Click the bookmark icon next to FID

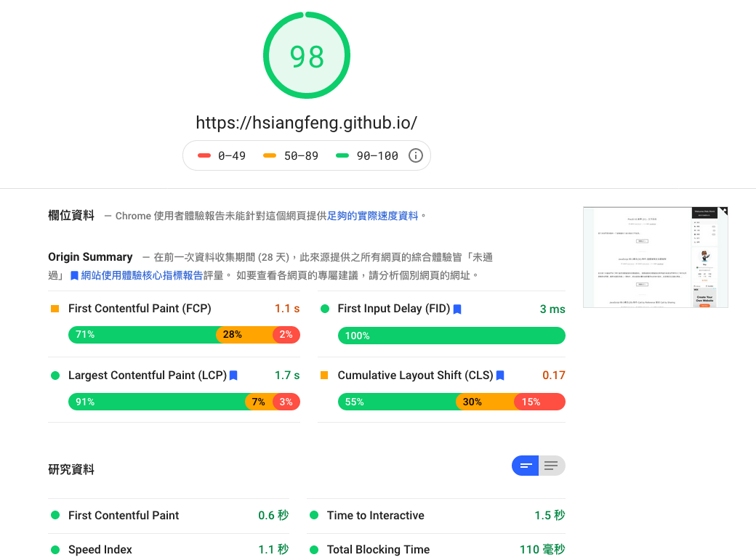457,309
